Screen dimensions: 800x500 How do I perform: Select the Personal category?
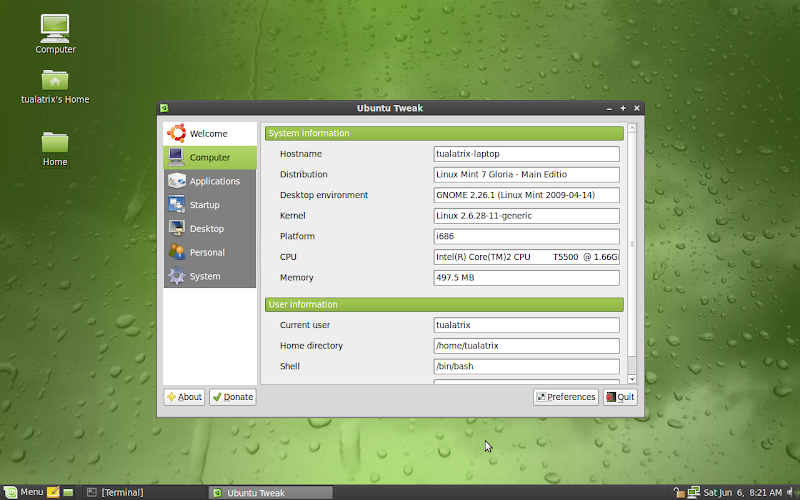209,253
